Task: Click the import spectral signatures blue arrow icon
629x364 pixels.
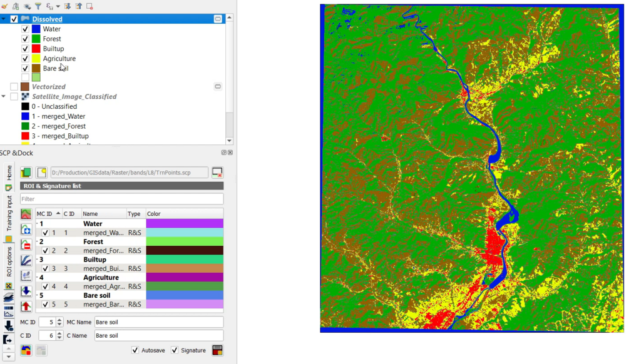Action: coord(26,291)
